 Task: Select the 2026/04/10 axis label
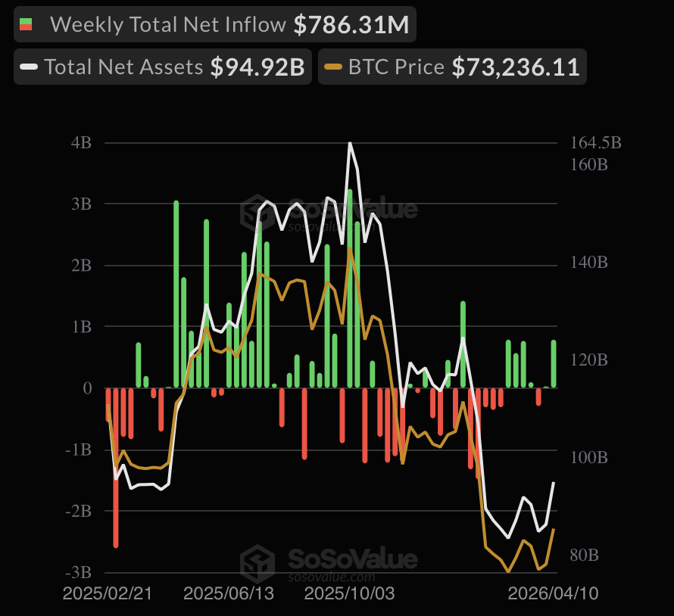pos(552,594)
